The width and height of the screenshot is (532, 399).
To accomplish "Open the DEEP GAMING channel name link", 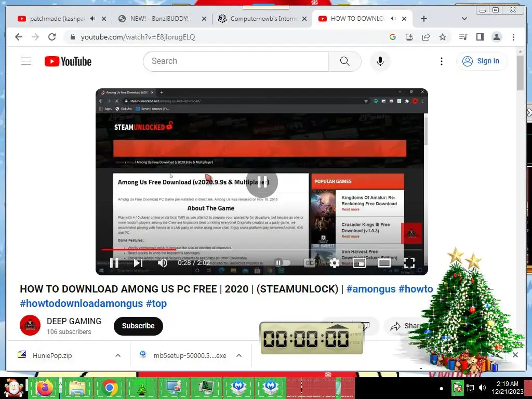I will click(x=74, y=321).
